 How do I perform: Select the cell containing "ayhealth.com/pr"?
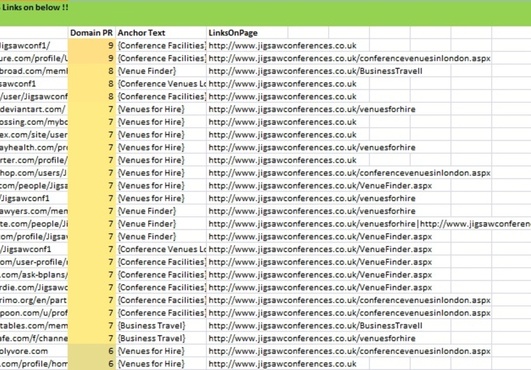pos(34,147)
